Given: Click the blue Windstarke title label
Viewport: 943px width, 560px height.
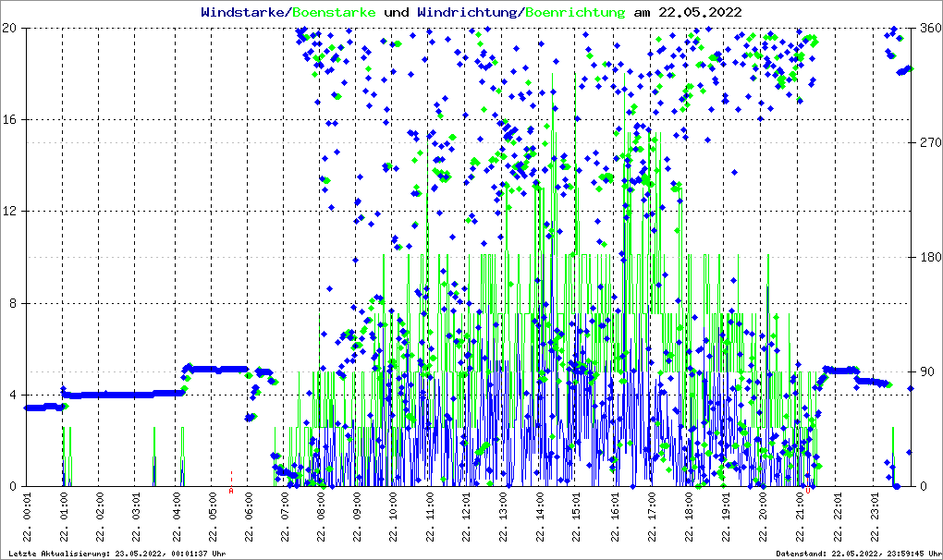Looking at the screenshot, I should point(244,13).
